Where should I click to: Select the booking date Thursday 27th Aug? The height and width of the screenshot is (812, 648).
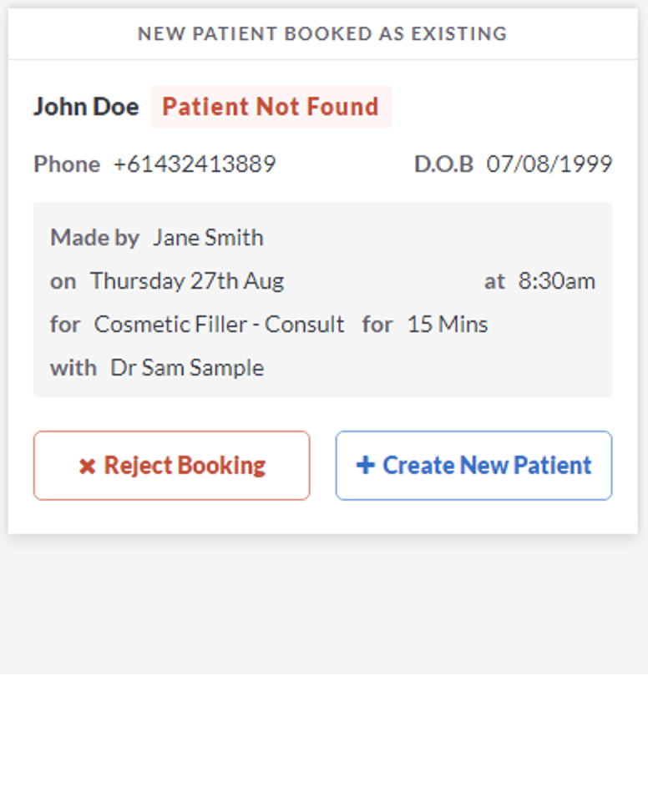[187, 280]
